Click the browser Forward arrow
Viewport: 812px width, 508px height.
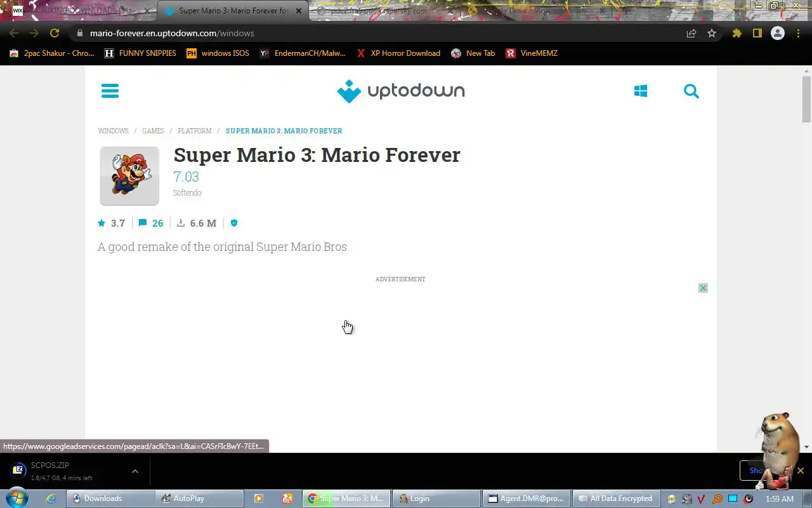[34, 33]
